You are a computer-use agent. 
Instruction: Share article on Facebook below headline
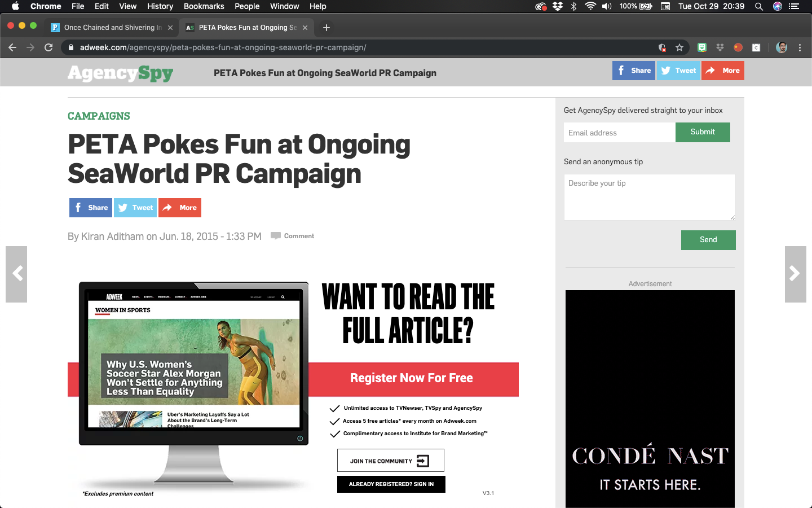[91, 208]
